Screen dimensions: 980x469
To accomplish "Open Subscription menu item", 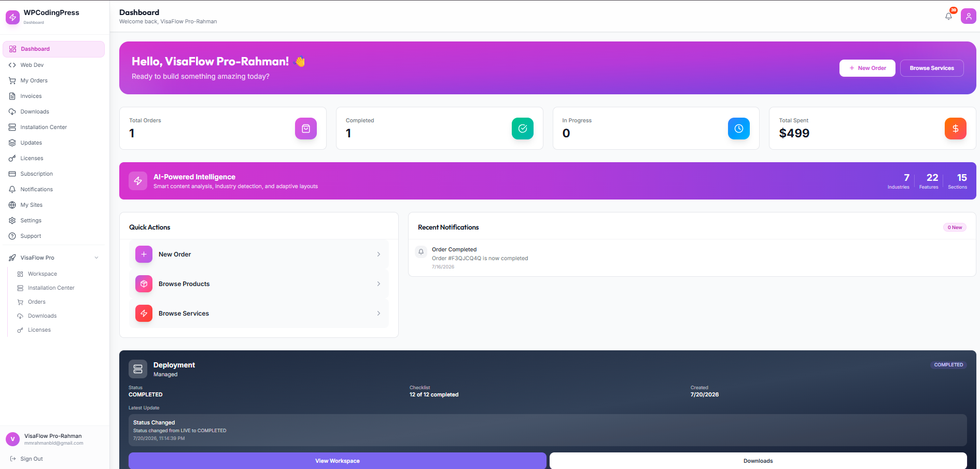I will tap(54, 174).
